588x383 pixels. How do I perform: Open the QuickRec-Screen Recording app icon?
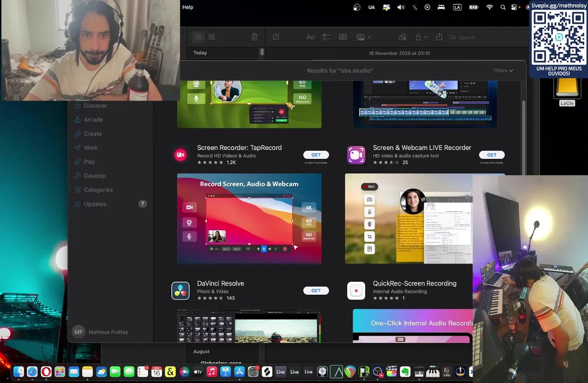pyautogui.click(x=356, y=291)
